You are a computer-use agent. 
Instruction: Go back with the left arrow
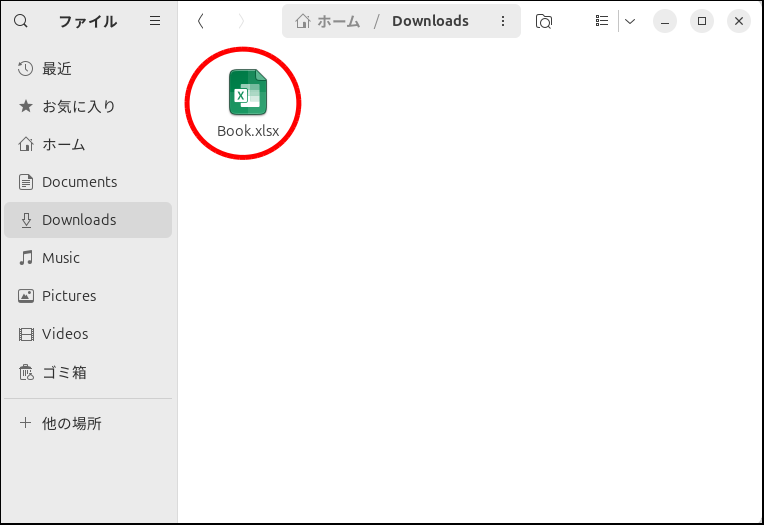click(201, 21)
